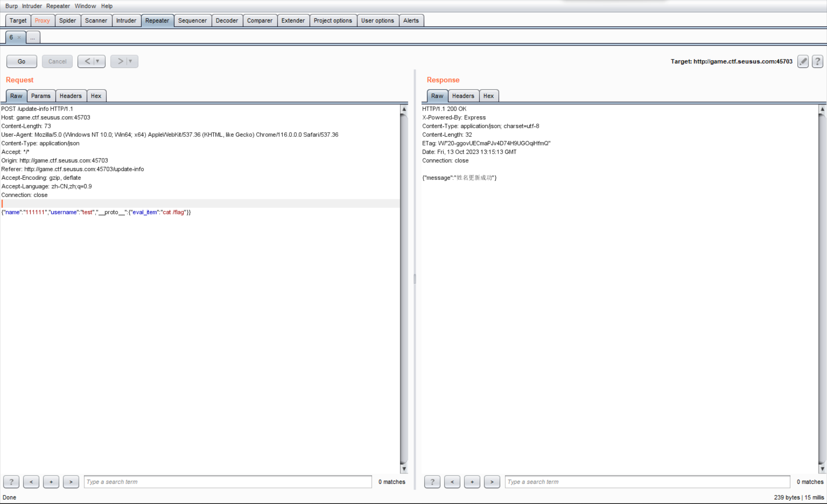Click the response search term field
This screenshot has width=827, height=504.
click(x=647, y=482)
